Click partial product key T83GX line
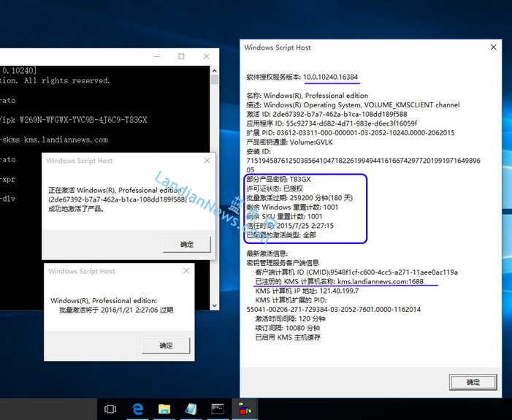The height and width of the screenshot is (420, 512). 278,179
